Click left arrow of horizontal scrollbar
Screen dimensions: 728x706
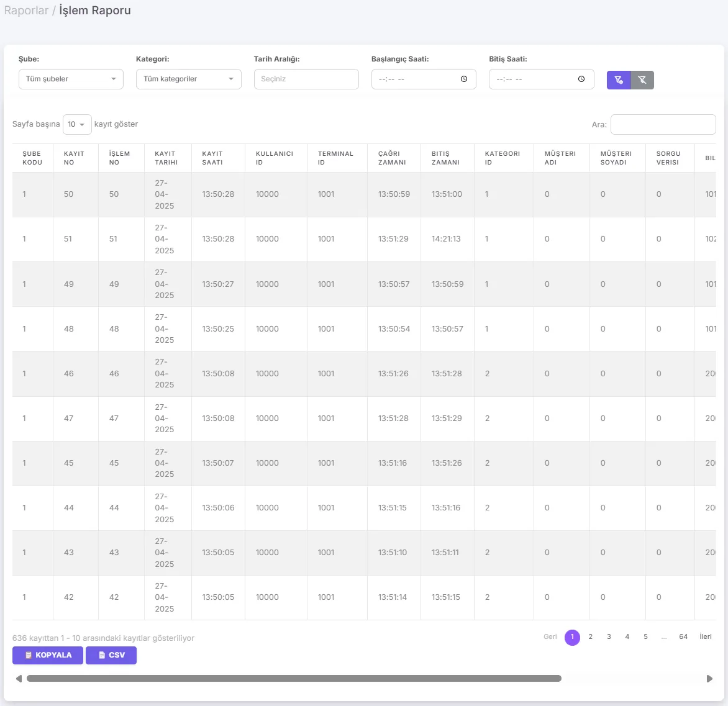[x=19, y=679]
